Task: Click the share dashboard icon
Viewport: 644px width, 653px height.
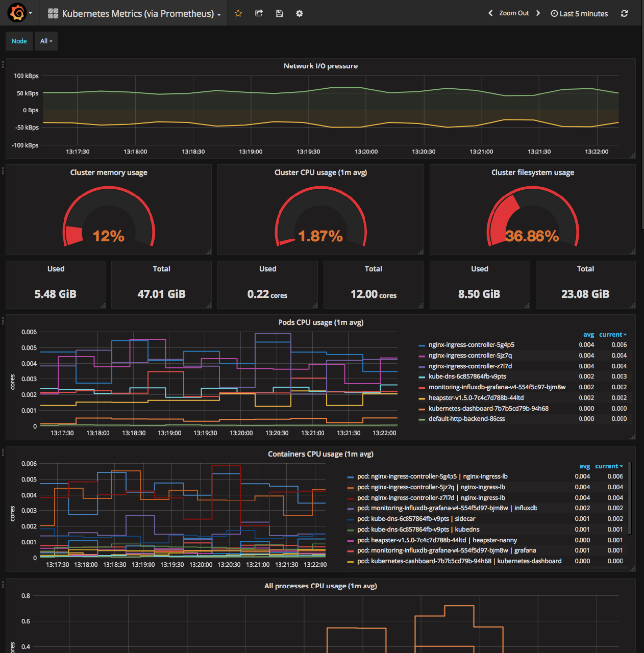Action: point(259,13)
